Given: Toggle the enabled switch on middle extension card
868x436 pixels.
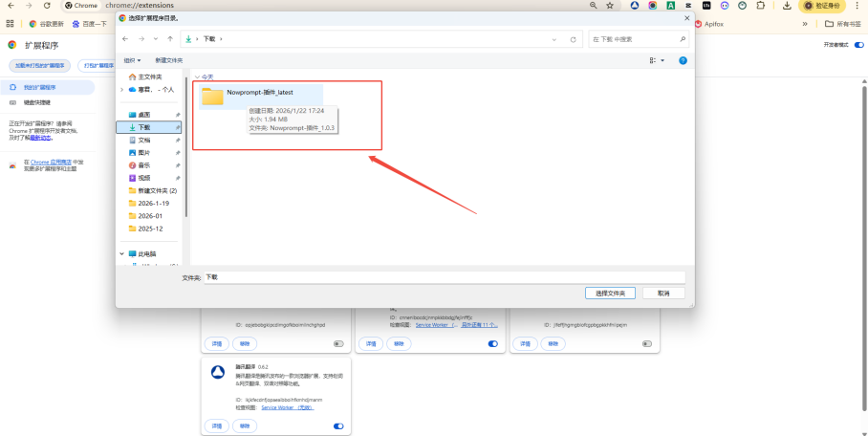Looking at the screenshot, I should tap(493, 343).
